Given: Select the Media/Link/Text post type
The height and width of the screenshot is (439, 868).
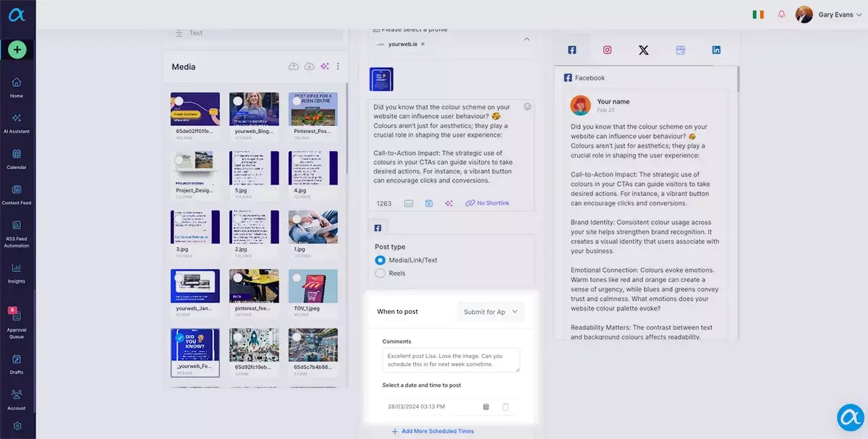Looking at the screenshot, I should tap(380, 260).
